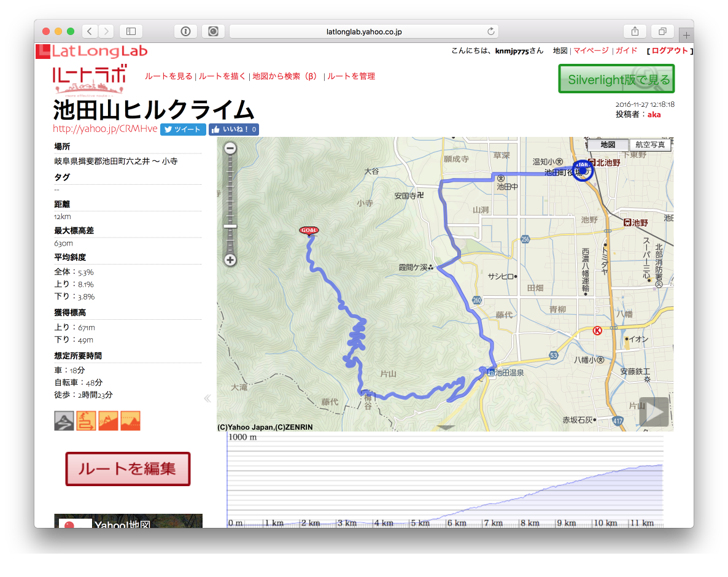
Task: Click the orange running route icon
Action: tap(86, 420)
